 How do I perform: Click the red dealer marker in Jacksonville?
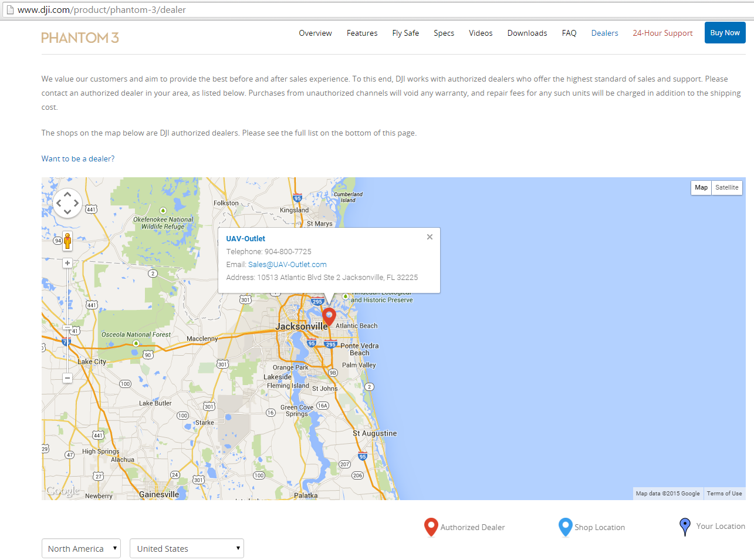(x=329, y=317)
